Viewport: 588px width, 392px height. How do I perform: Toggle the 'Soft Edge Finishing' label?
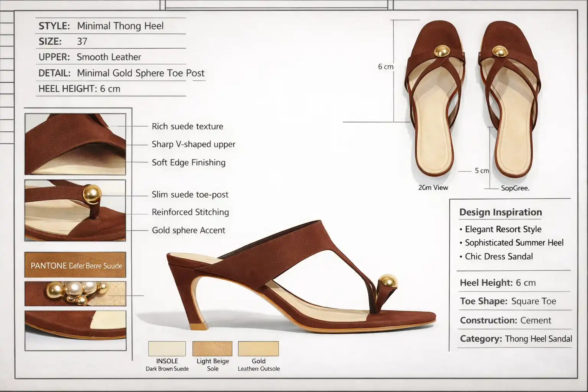(x=188, y=163)
